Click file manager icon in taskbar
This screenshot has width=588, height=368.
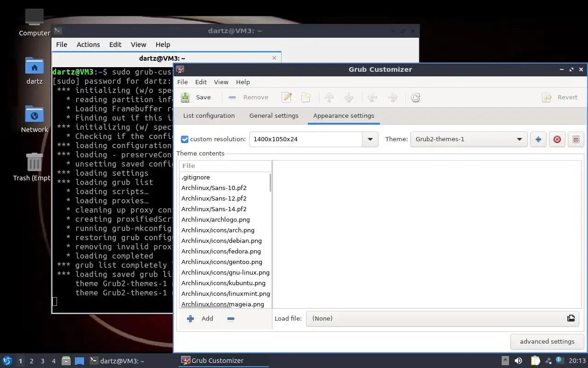click(66, 361)
